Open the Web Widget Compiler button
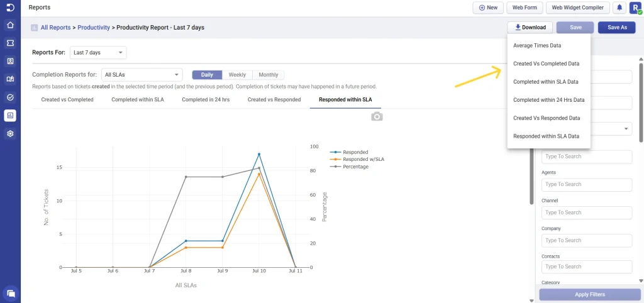 pos(577,8)
